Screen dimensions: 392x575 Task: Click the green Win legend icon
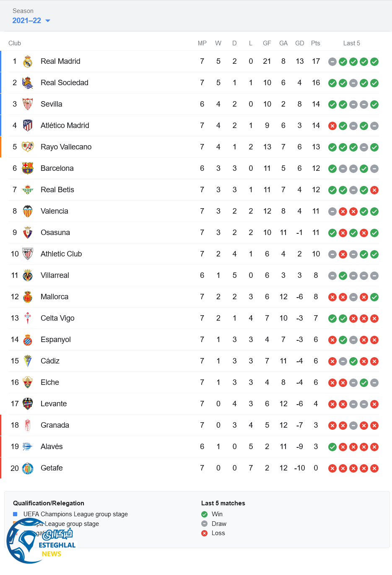point(205,514)
